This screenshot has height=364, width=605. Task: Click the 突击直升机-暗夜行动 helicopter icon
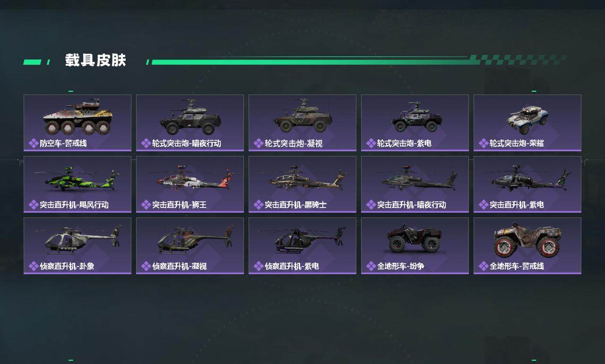(415, 178)
